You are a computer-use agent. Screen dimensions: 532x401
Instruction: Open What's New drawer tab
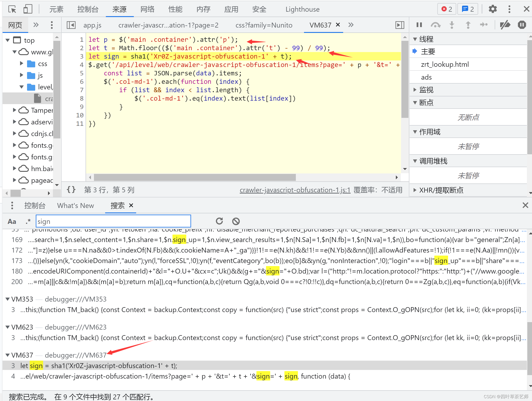[76, 205]
